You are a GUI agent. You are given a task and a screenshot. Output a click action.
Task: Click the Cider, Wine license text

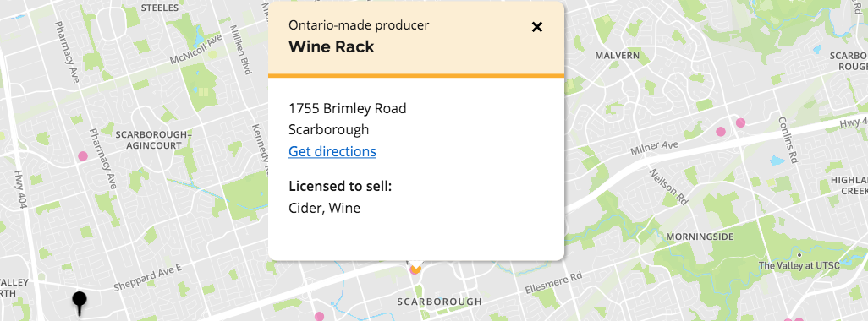pyautogui.click(x=324, y=209)
